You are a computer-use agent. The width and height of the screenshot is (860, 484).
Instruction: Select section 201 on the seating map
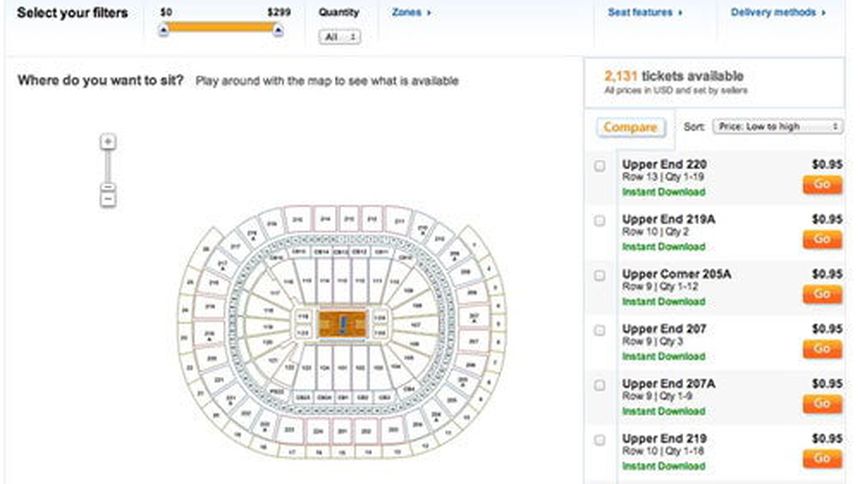(346, 430)
